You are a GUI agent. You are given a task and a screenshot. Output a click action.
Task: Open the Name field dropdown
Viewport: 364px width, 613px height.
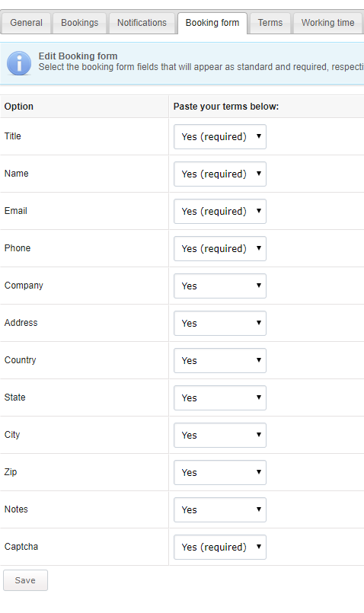click(220, 174)
